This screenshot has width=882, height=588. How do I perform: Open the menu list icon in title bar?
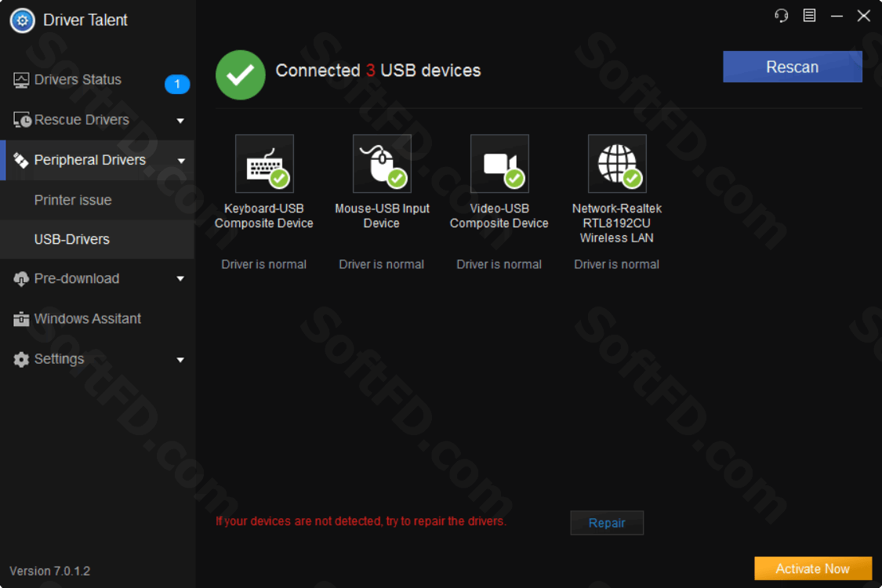pos(809,15)
